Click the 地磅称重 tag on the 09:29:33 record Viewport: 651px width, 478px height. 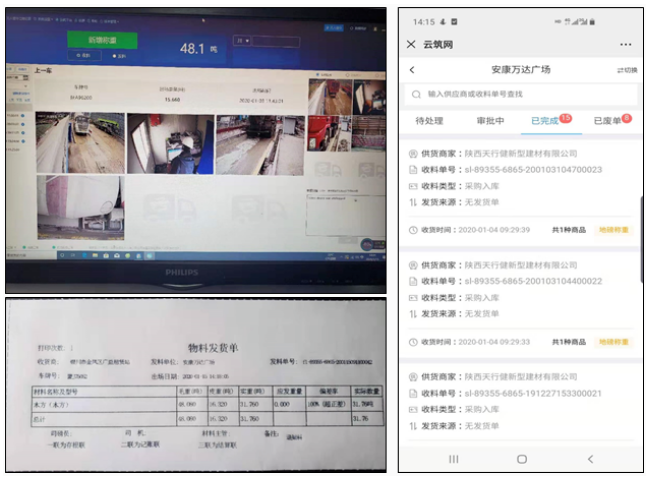pyautogui.click(x=614, y=342)
